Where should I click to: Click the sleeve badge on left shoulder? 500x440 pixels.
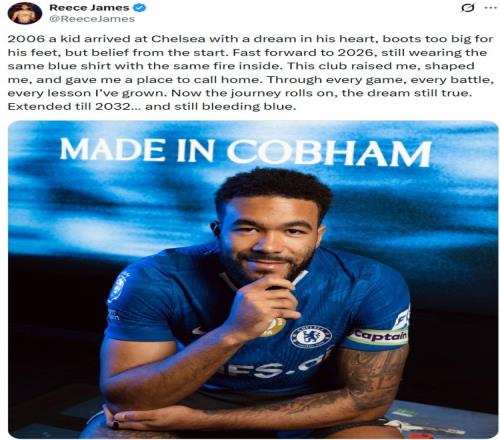[x=119, y=286]
